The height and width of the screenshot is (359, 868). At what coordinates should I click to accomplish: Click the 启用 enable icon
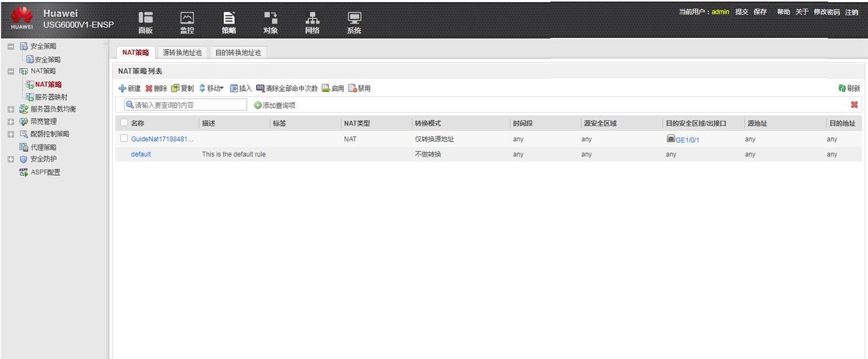[x=325, y=88]
